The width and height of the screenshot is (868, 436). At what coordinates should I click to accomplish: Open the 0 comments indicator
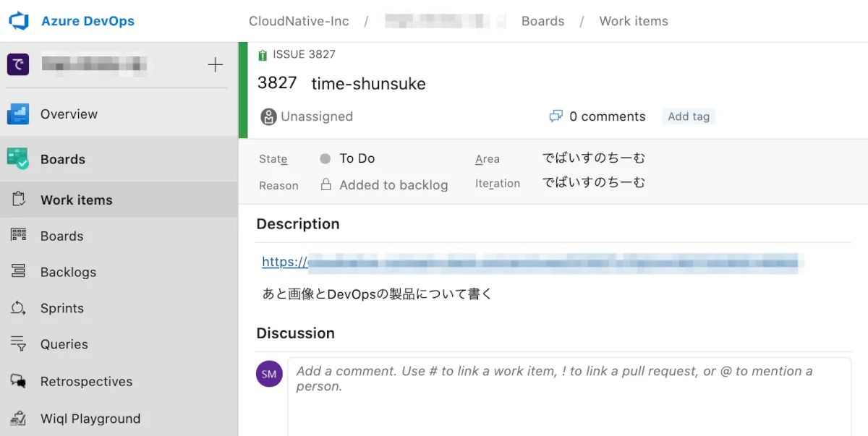click(597, 116)
